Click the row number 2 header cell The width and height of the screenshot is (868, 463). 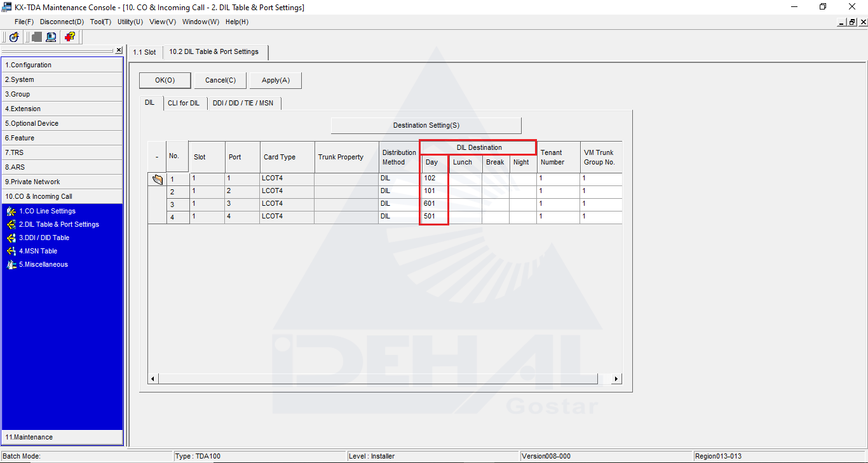(177, 192)
